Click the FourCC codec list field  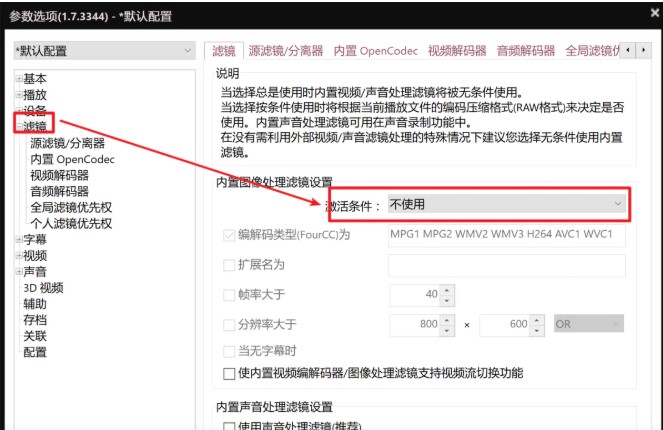507,235
